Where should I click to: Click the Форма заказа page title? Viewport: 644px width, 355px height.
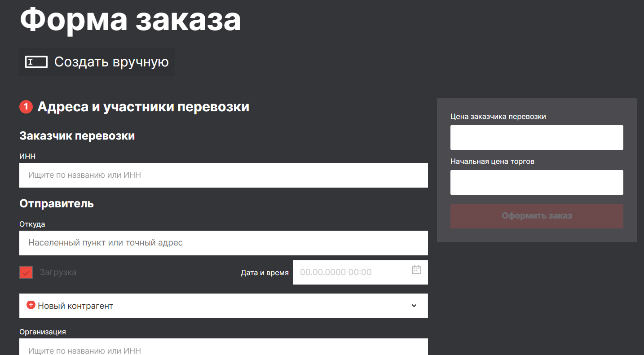pyautogui.click(x=130, y=19)
